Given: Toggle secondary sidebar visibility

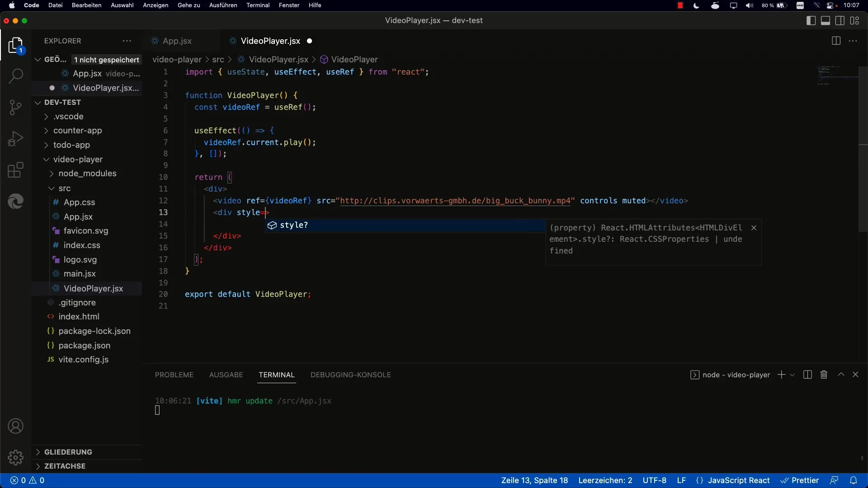Looking at the screenshot, I should pos(840,20).
